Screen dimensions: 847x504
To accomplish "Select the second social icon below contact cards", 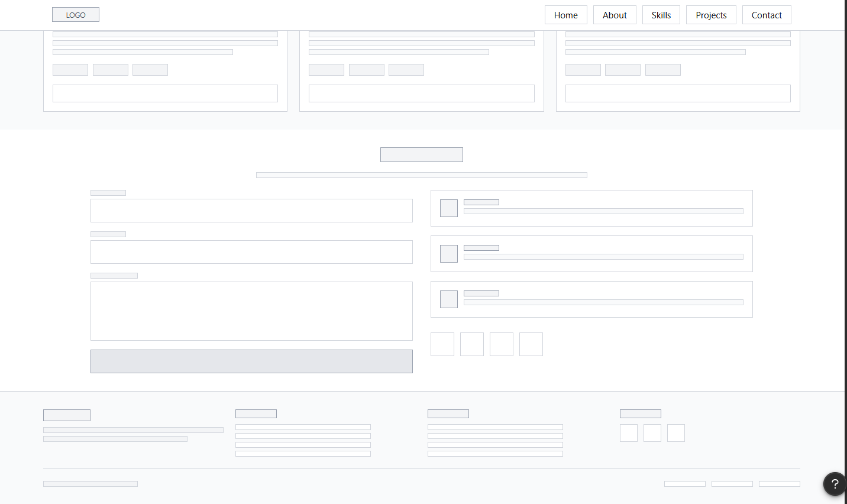I will pos(472,344).
